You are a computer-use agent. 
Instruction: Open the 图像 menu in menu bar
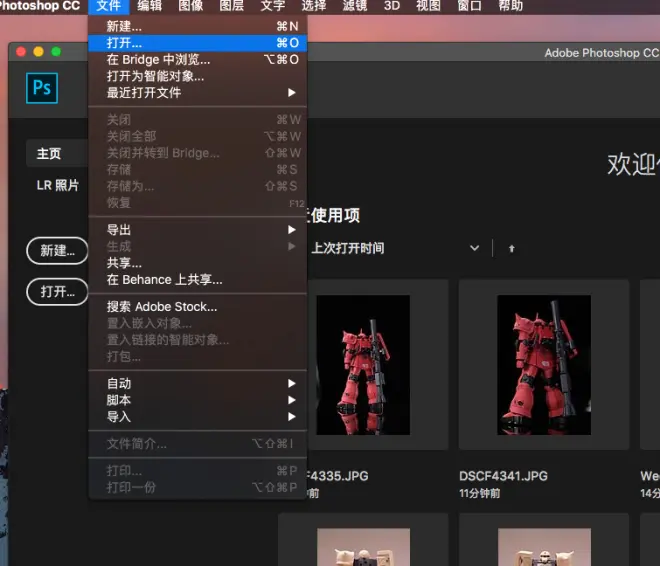[191, 6]
